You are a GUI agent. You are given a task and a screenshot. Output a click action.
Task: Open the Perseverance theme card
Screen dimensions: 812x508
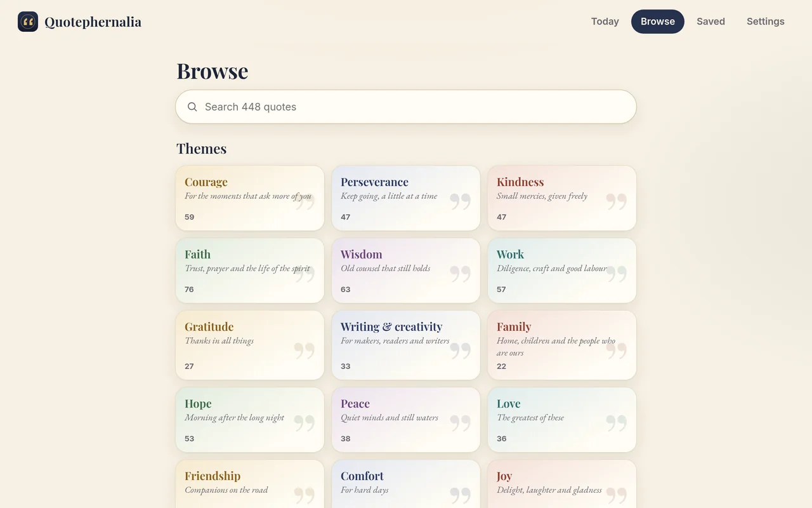point(406,198)
